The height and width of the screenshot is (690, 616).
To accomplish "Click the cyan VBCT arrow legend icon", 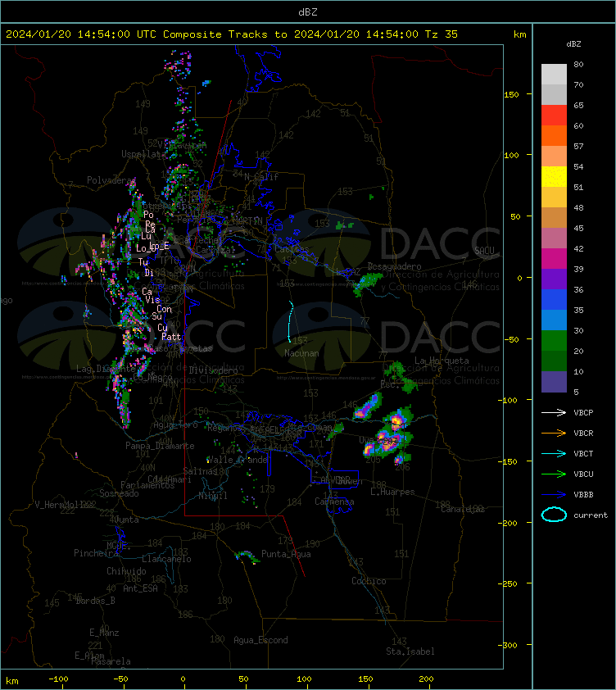I will 554,453.
